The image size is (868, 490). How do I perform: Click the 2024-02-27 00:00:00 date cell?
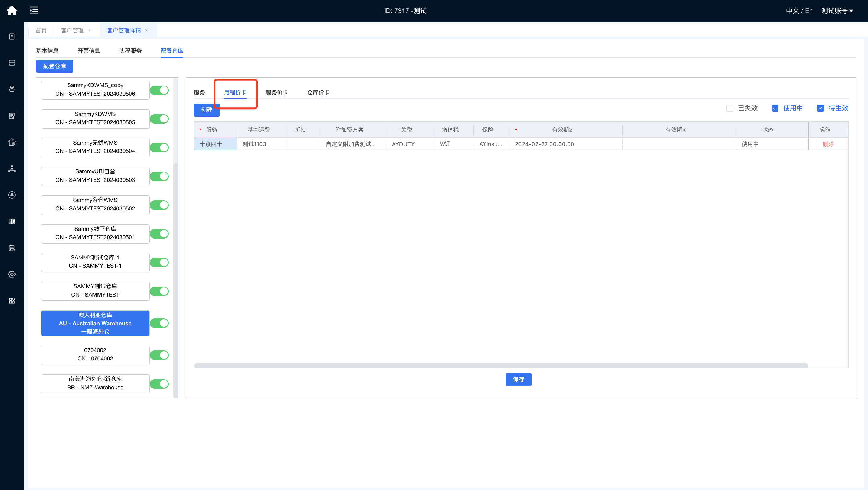point(566,144)
